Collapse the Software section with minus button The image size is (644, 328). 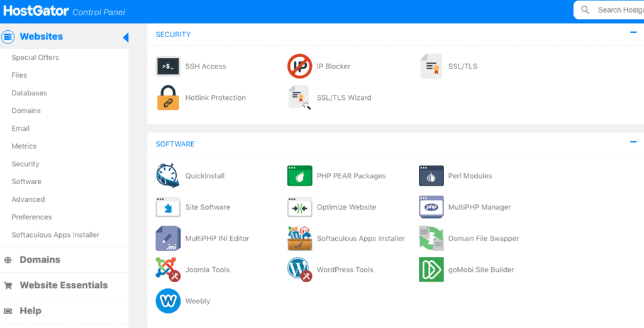coord(633,142)
